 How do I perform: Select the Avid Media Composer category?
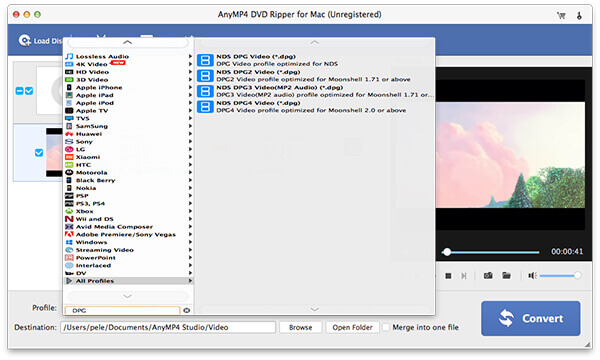click(x=129, y=226)
